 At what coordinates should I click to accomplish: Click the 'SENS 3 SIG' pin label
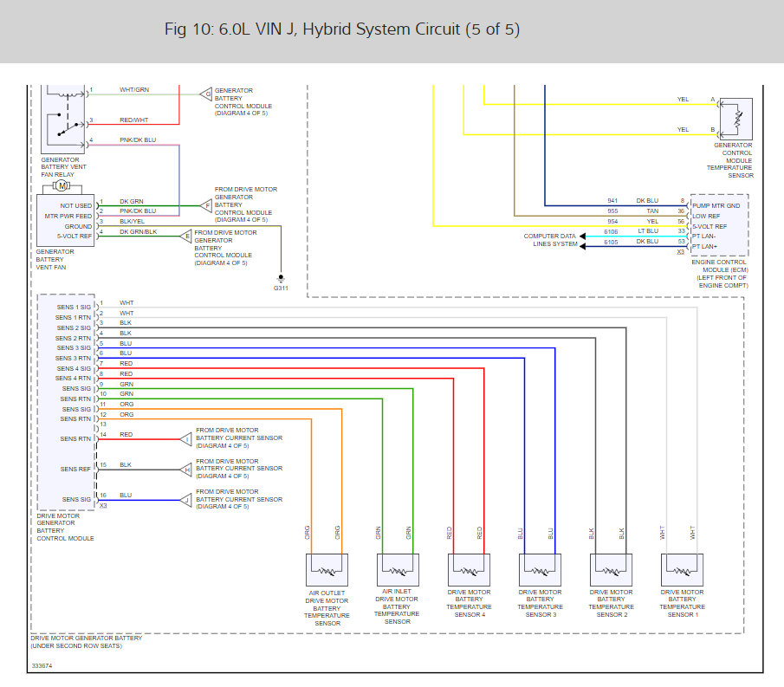[74, 348]
